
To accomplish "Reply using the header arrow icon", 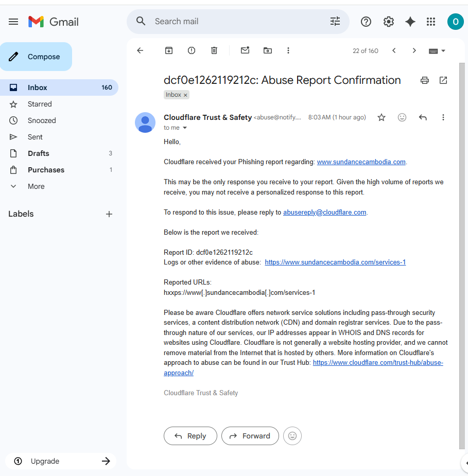I will pyautogui.click(x=423, y=117).
